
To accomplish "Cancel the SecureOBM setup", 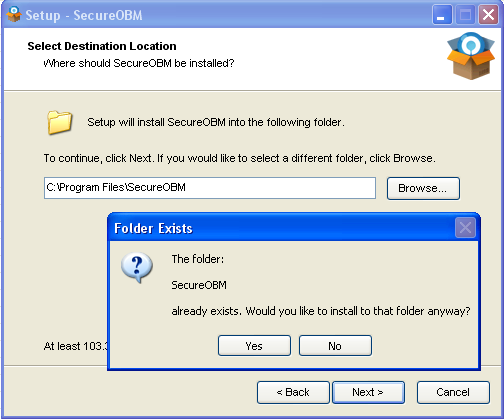I will tap(453, 392).
